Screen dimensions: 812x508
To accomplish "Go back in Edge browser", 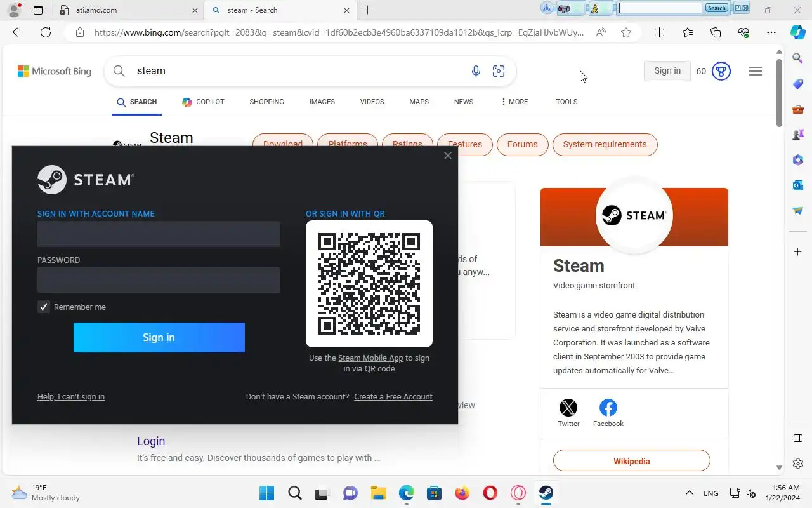I will pos(18,32).
